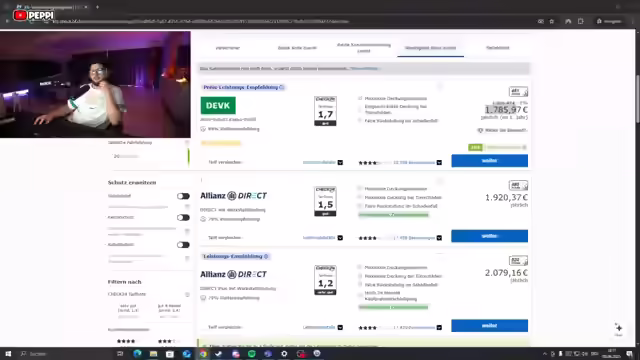
Task: Click the Allianz Direct logo for 2.079,16 € offer
Action: (233, 274)
